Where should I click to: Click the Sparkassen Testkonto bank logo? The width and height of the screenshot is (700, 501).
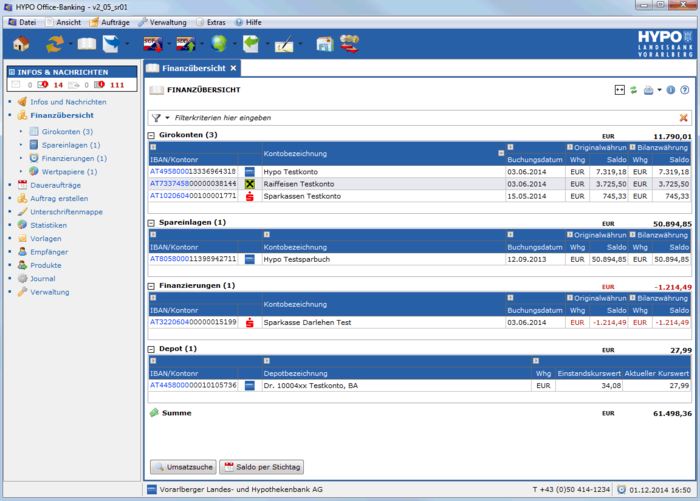[250, 196]
